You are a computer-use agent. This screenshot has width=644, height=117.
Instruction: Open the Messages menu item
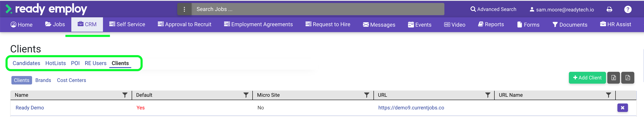[x=379, y=24]
